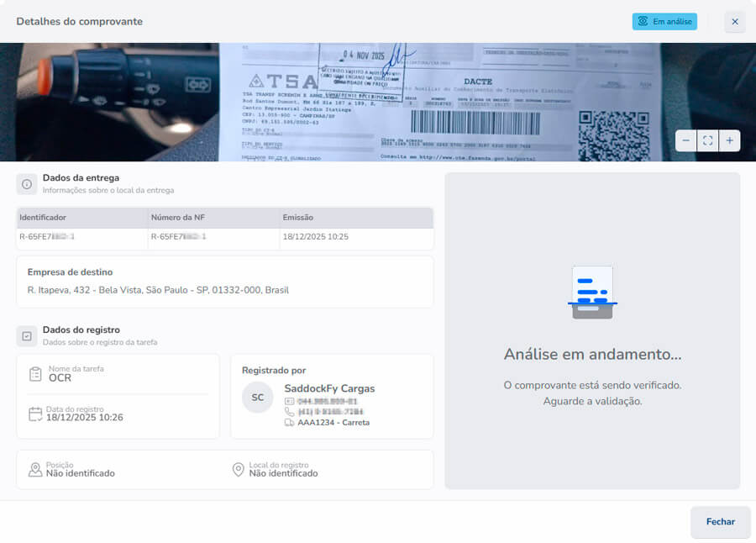Click the Análise em andamento heading
The image size is (756, 543).
click(592, 354)
